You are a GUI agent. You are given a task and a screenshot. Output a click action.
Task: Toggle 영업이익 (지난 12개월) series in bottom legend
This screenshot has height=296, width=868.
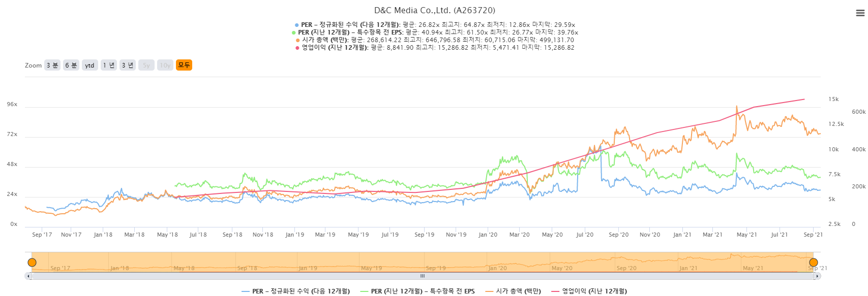589,291
